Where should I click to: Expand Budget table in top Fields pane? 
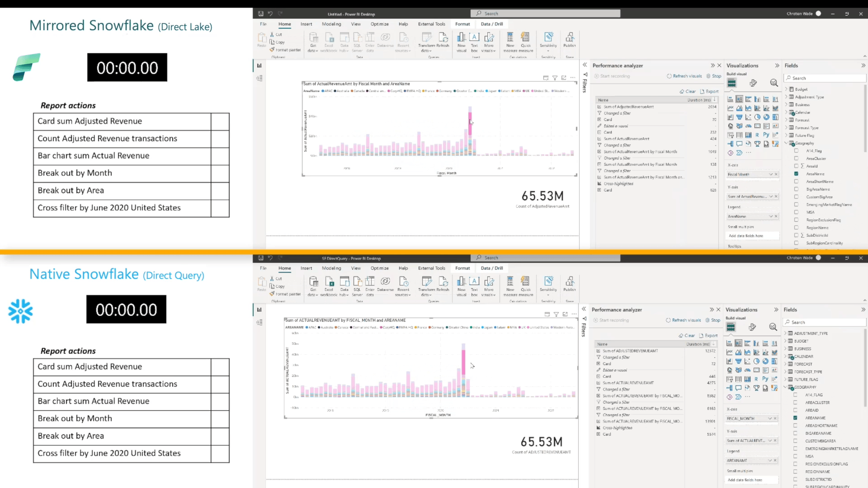click(786, 89)
